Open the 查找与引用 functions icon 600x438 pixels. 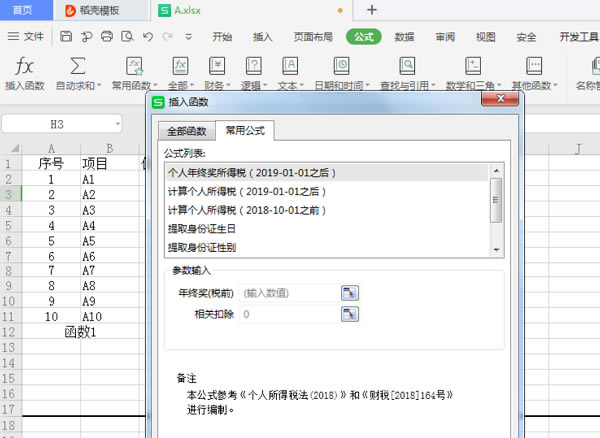[407, 65]
